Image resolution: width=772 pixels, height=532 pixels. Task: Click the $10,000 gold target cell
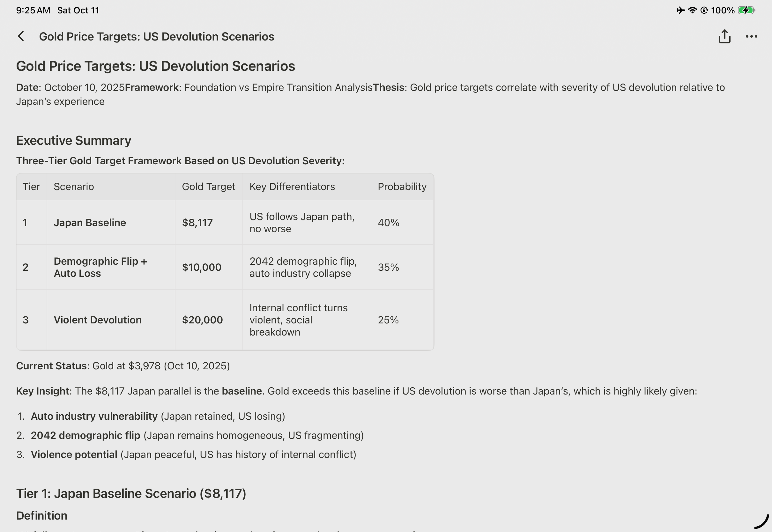(x=201, y=267)
